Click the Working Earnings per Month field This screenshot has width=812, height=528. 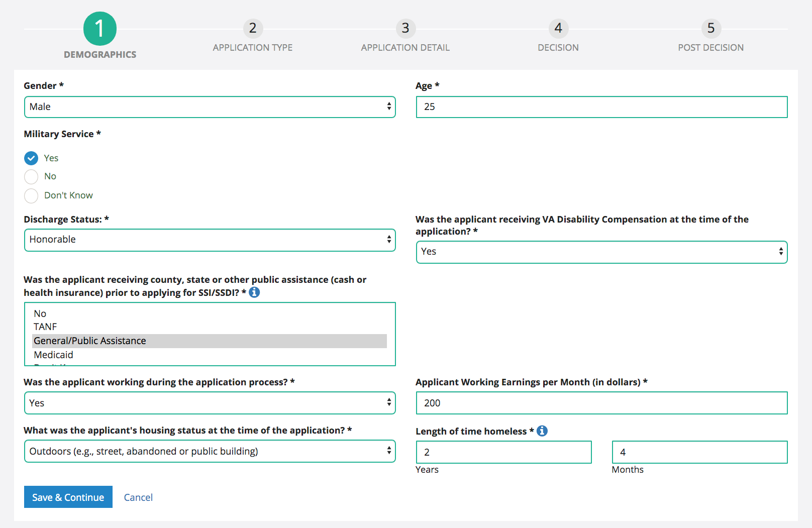(601, 403)
